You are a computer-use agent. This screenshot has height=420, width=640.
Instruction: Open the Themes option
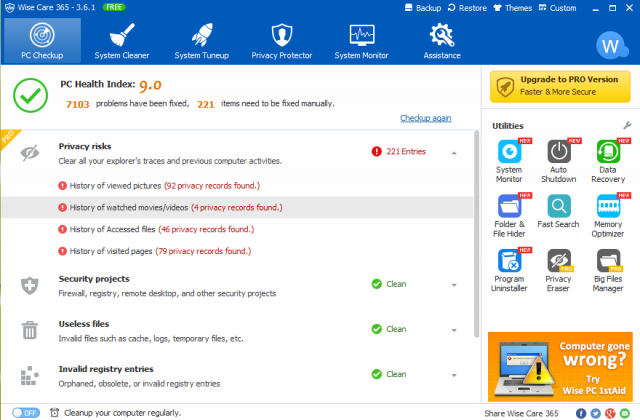tap(512, 8)
